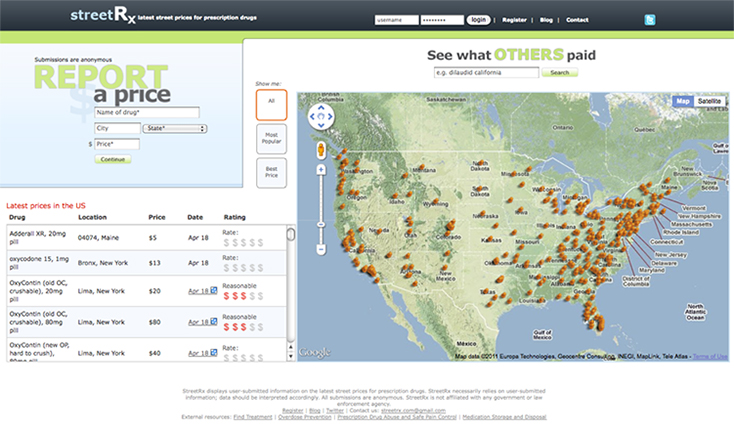Zoom out the map with minus button
The width and height of the screenshot is (734, 430).
pyautogui.click(x=321, y=250)
